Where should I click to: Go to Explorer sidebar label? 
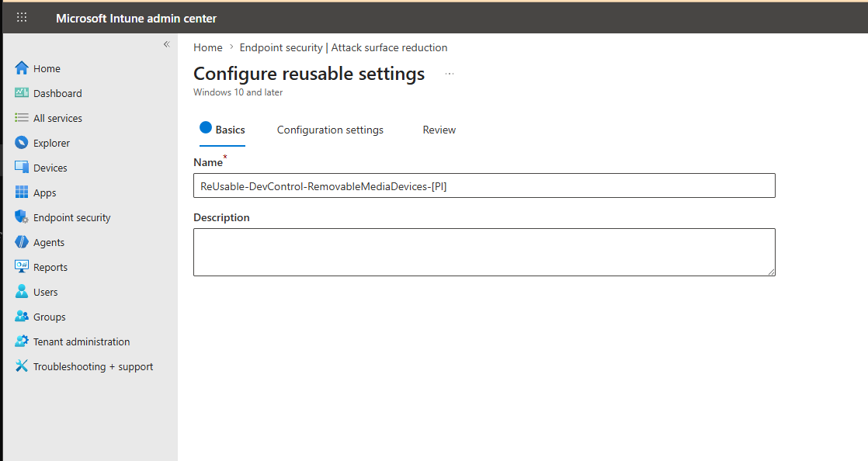click(x=51, y=144)
